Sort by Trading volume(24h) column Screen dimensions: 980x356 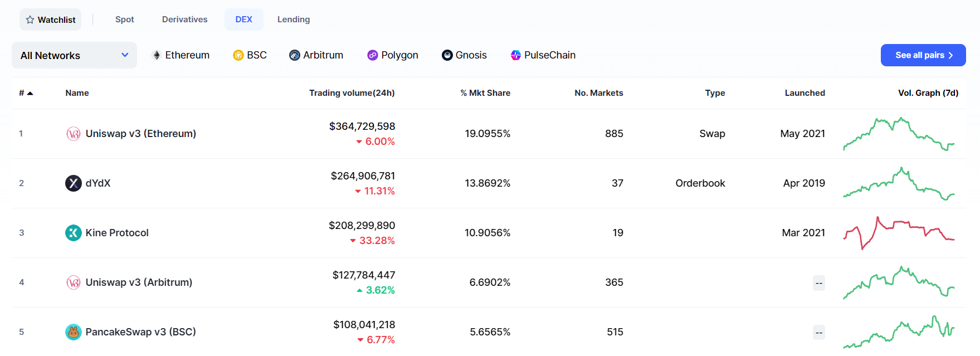tap(352, 93)
